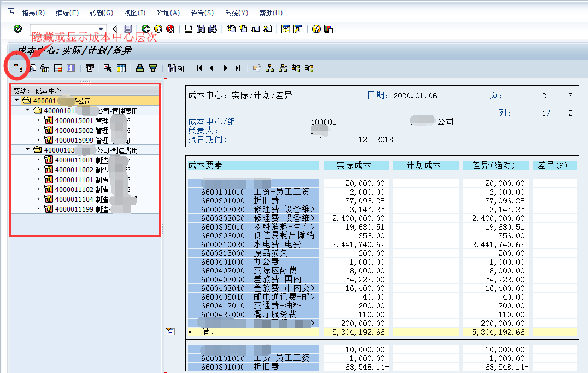Screen dimensions: 588x373
Task: Go to first page icon
Action: [x=231, y=29]
